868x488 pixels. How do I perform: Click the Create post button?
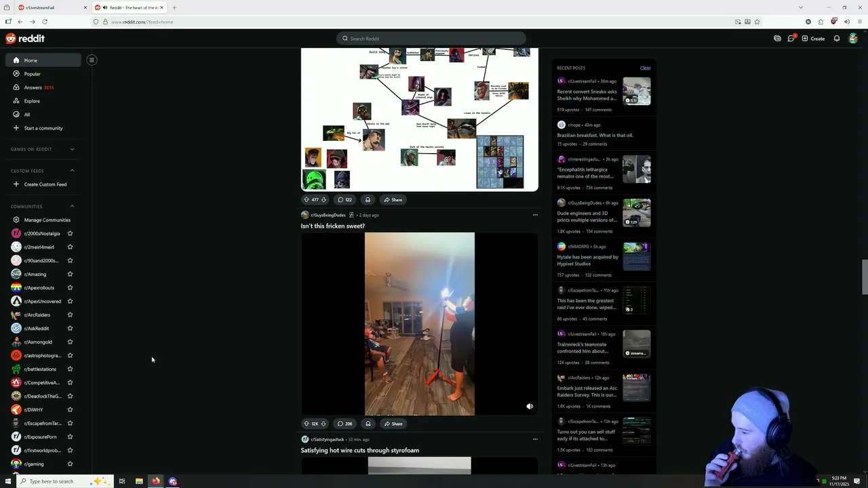(813, 39)
